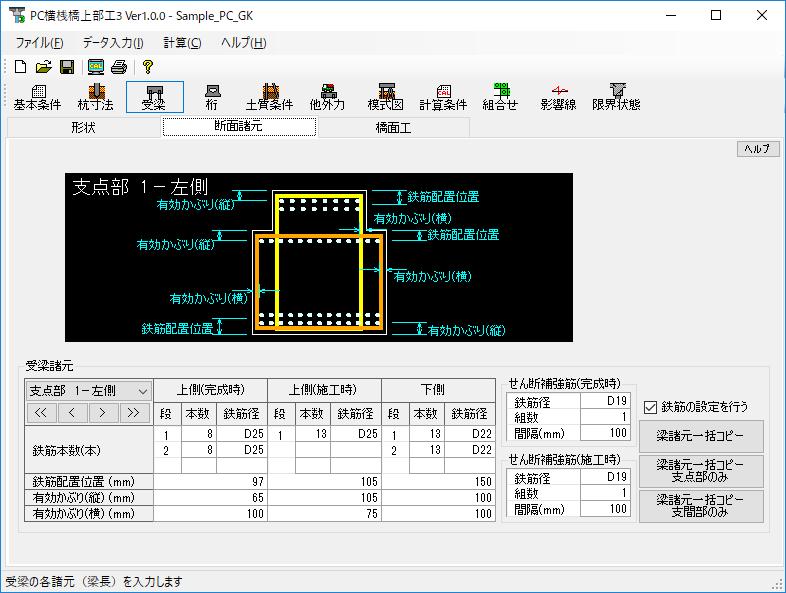Go to previous section with < button
The height and width of the screenshot is (593, 786).
[x=72, y=413]
